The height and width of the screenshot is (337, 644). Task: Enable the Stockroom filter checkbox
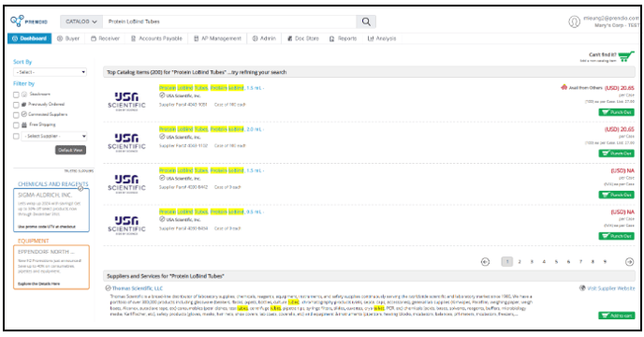16,95
